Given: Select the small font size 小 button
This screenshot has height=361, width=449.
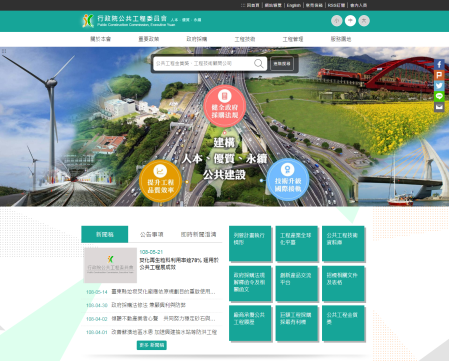Looking at the screenshot, I should coord(337,21).
